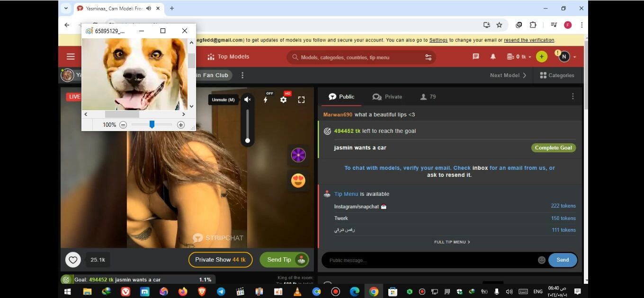Toggle the lightning OFF mode icon
644x298 pixels.
266,100
